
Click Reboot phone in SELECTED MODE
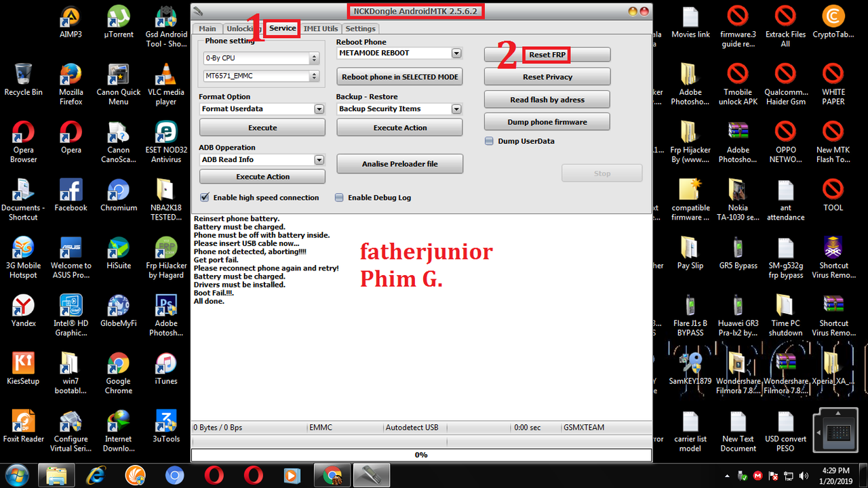(x=399, y=77)
